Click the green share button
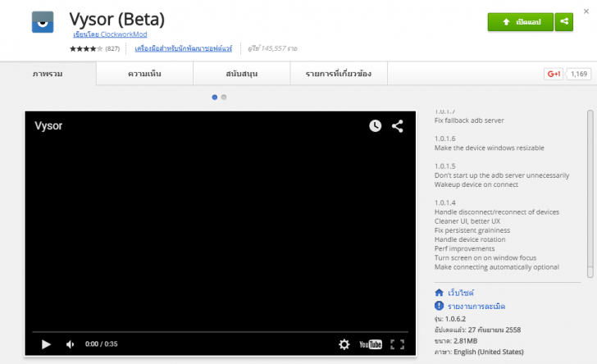 [564, 22]
